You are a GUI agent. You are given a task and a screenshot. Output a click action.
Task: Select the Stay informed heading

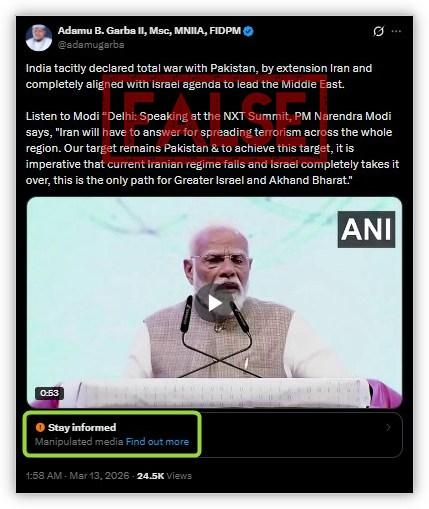click(x=82, y=427)
